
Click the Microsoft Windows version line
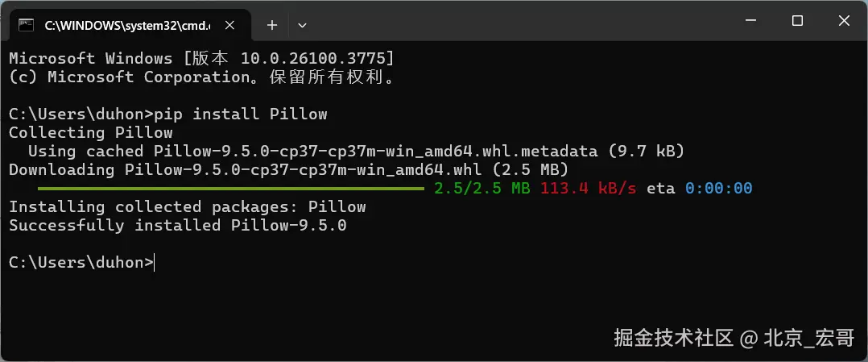201,58
